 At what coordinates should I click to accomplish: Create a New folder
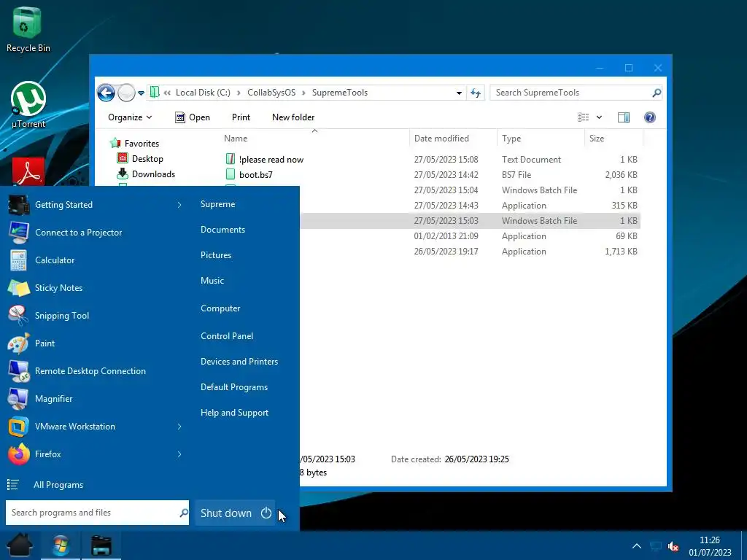(293, 117)
